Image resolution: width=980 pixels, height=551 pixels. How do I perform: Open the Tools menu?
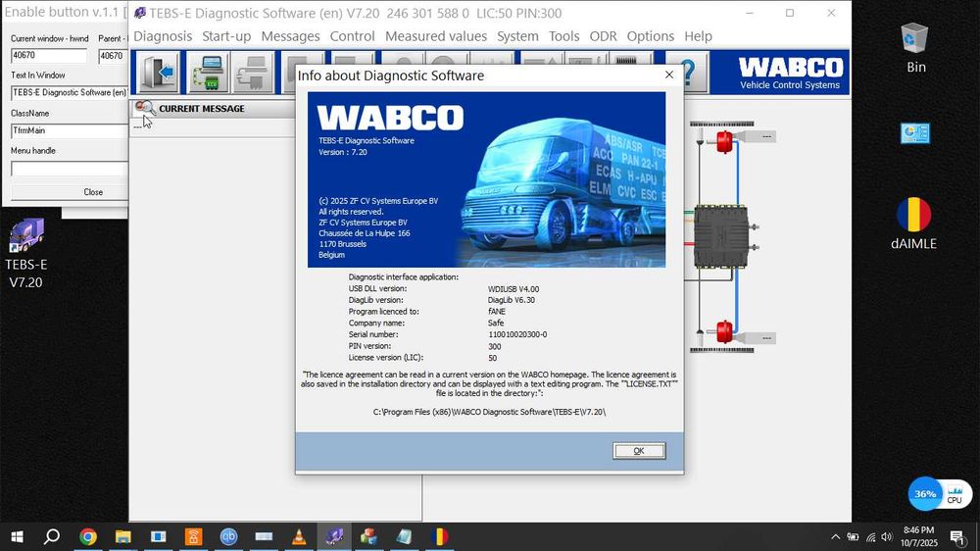point(563,36)
